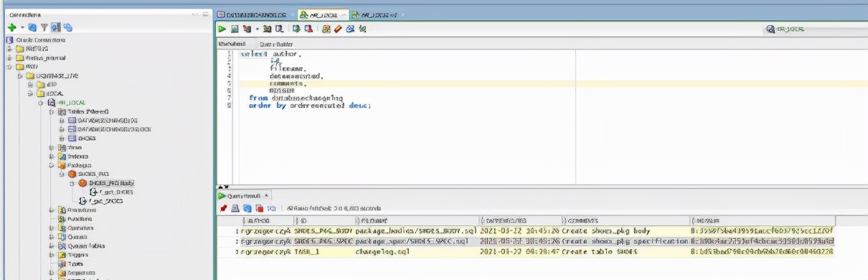The height and width of the screenshot is (280, 868).
Task: Click the Filter funnel icon in the Connections panel
Action: 44,28
